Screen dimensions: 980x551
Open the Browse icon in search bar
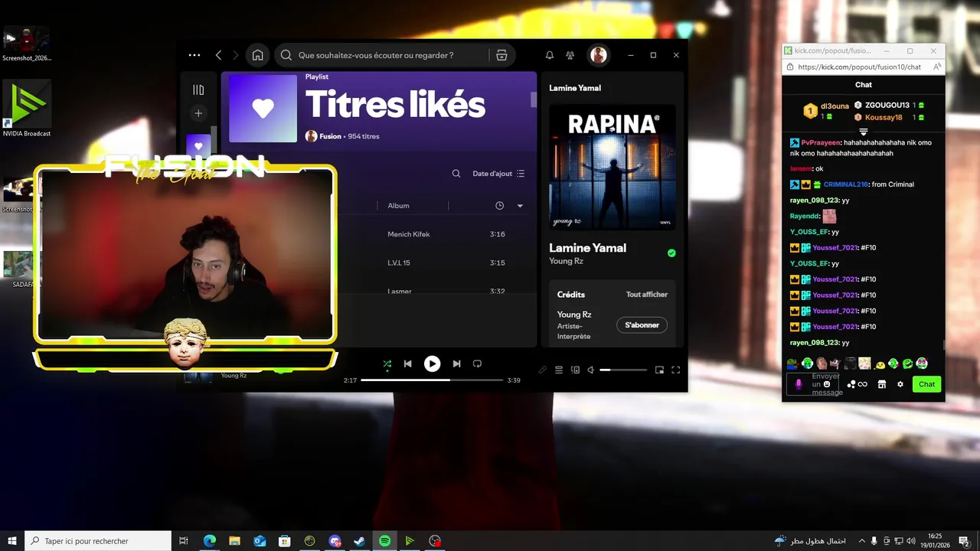501,55
